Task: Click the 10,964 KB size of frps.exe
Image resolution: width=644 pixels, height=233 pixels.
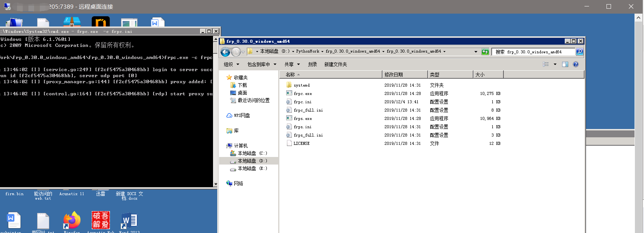Action: (490, 118)
